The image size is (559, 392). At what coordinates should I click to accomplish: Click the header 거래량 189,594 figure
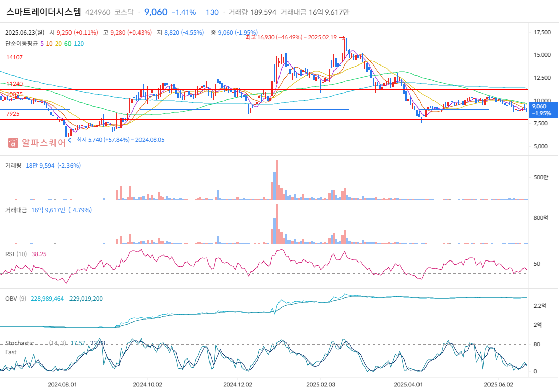pos(252,12)
